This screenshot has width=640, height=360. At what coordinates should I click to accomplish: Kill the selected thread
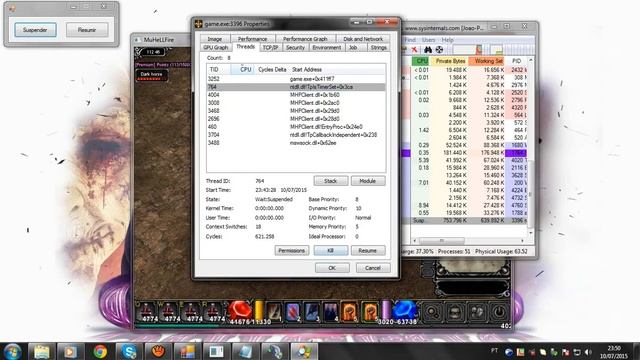(331, 250)
